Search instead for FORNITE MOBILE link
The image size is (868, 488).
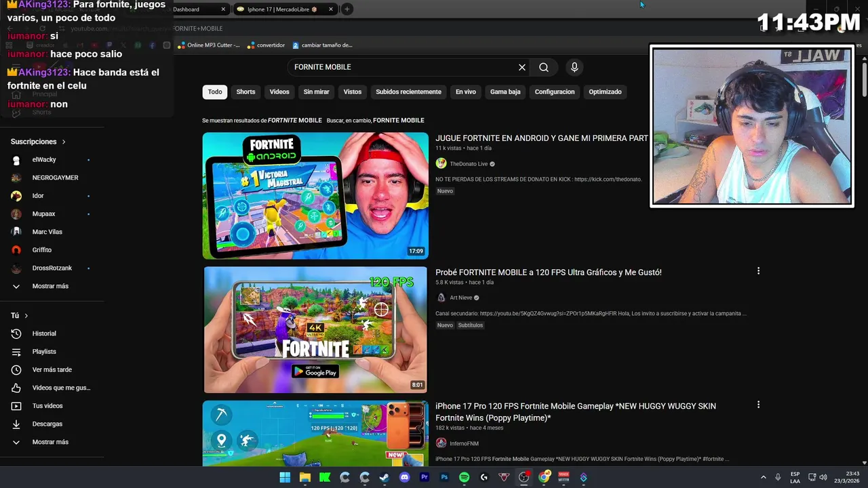(399, 120)
